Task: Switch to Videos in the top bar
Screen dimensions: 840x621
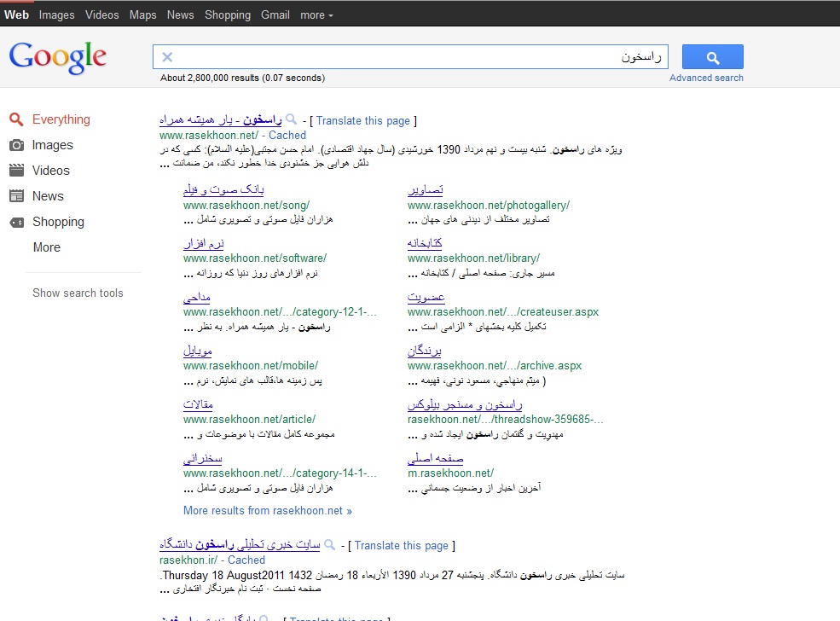Action: point(101,15)
